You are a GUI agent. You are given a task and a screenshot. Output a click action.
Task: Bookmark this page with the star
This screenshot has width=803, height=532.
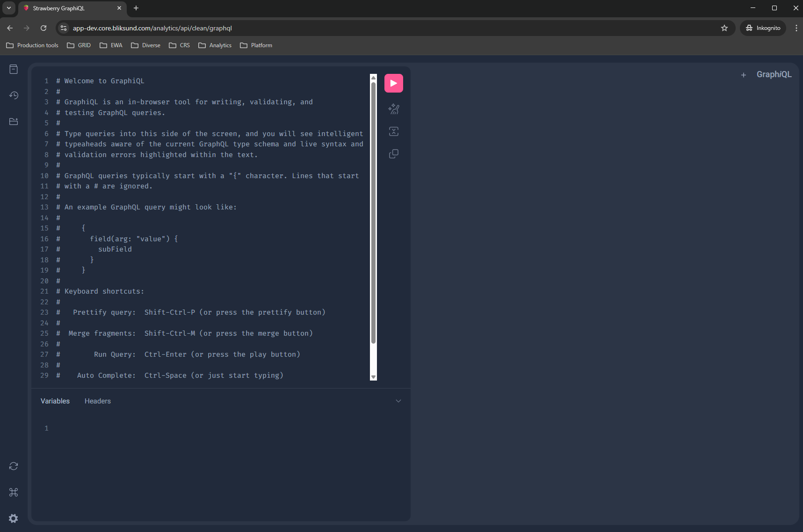724,28
